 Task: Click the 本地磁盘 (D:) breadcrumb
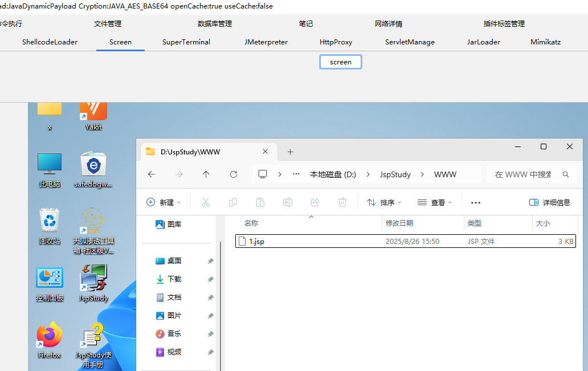point(333,174)
